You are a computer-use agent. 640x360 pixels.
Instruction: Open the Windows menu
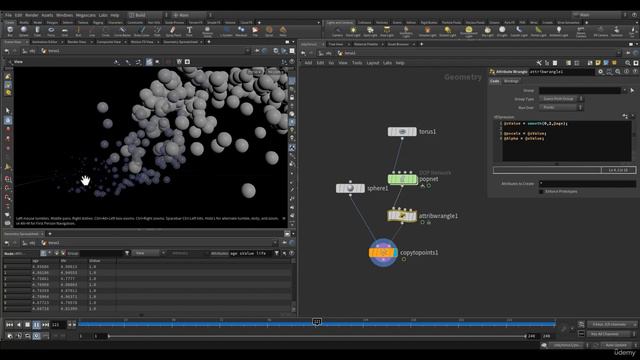(64, 15)
